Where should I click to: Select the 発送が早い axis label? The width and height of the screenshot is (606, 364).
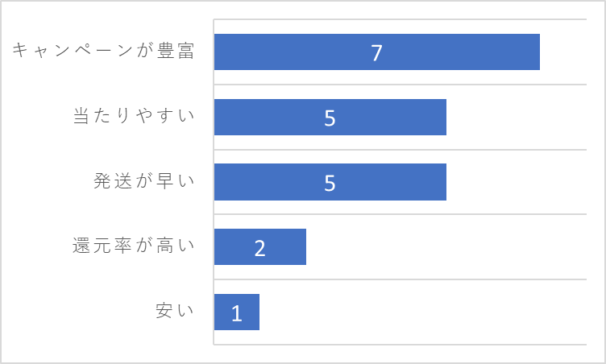tap(143, 180)
